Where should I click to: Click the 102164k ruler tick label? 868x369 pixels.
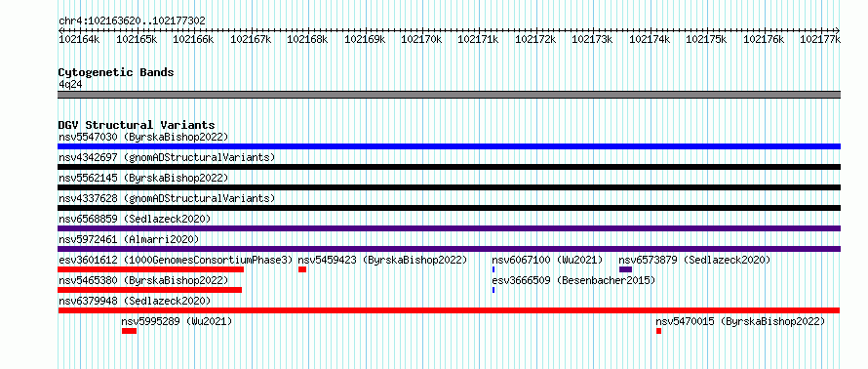point(79,39)
